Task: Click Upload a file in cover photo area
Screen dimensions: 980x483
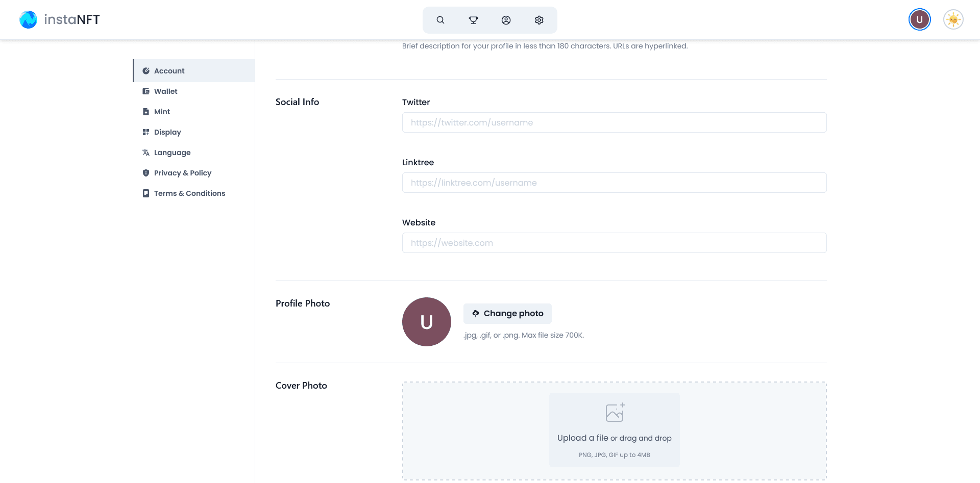Action: (x=582, y=438)
